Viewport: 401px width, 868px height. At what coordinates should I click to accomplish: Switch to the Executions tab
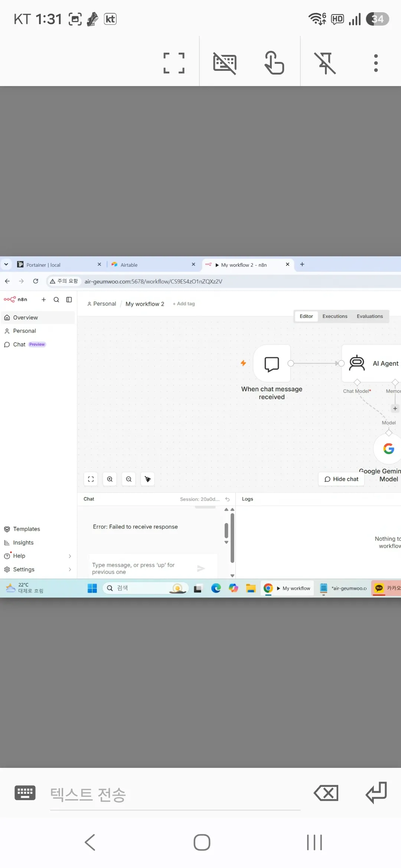[x=335, y=316]
